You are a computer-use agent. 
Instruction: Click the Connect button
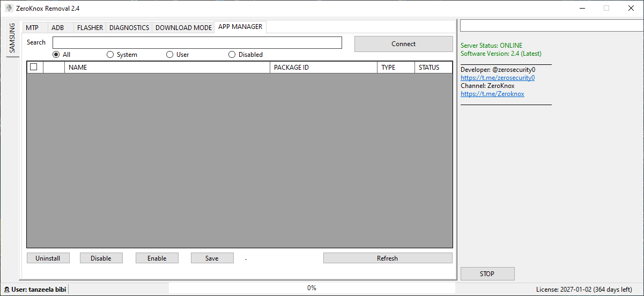click(403, 44)
